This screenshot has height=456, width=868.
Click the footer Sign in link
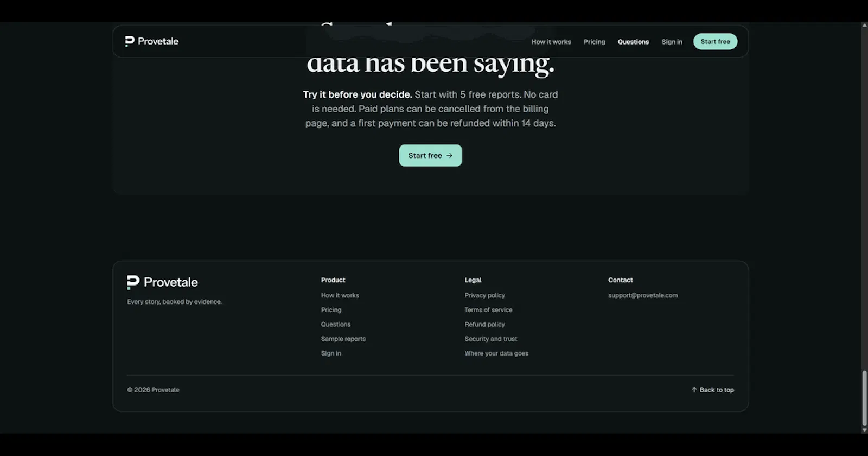[331, 353]
